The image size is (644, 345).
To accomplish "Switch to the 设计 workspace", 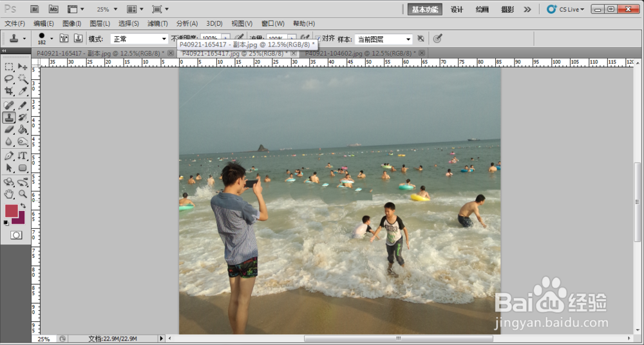I will pos(457,10).
